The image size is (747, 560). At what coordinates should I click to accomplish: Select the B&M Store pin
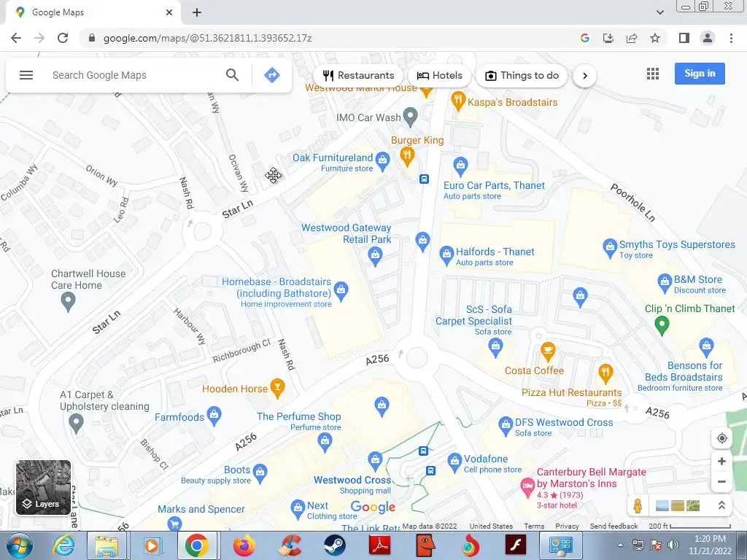(665, 284)
